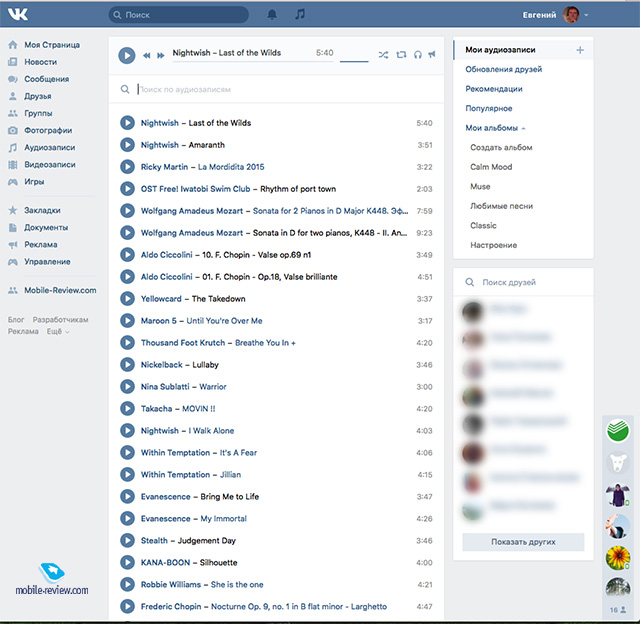
Task: Click Евгений's profile avatar
Action: [571, 15]
